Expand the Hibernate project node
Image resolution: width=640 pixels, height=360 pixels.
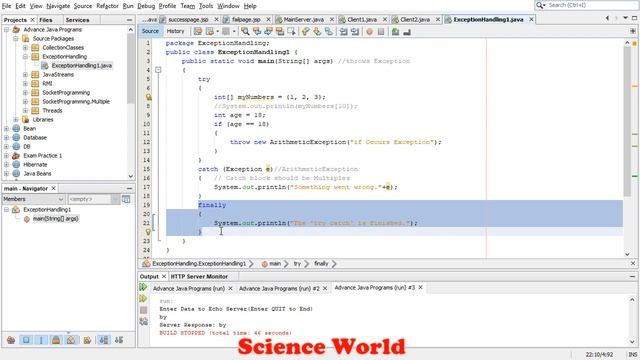coord(7,164)
